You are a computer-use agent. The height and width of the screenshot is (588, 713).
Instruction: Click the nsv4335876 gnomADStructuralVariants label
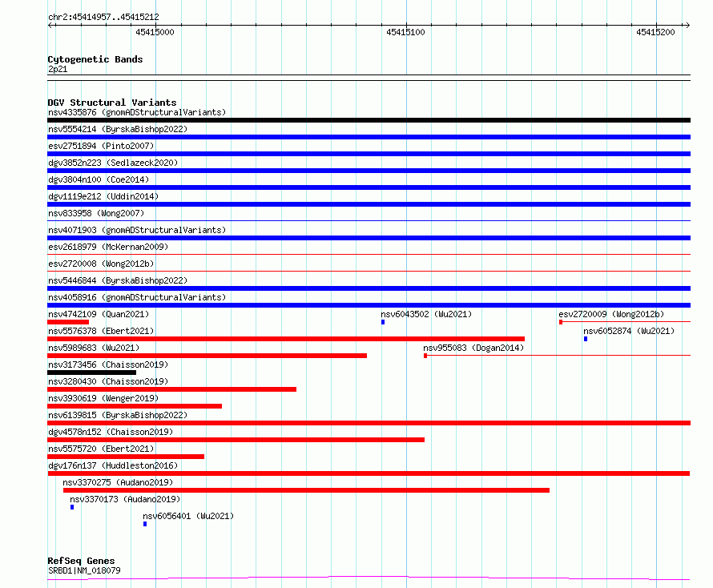[137, 112]
